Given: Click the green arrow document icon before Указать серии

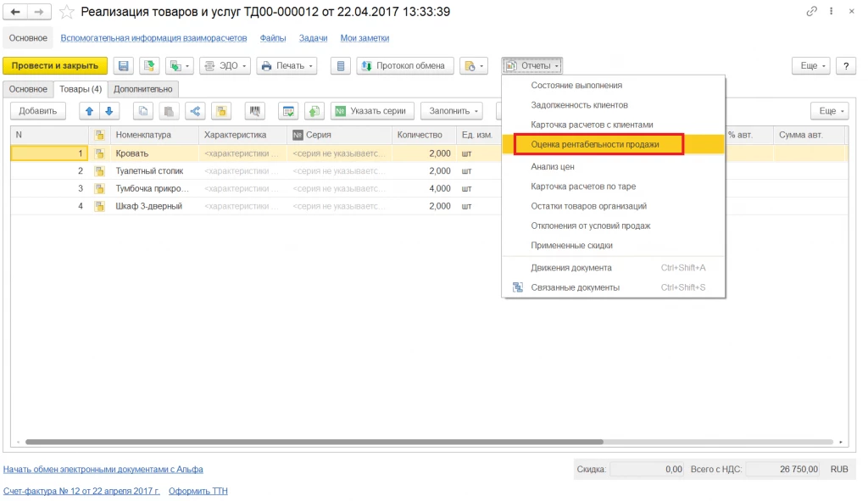Looking at the screenshot, I should (314, 111).
